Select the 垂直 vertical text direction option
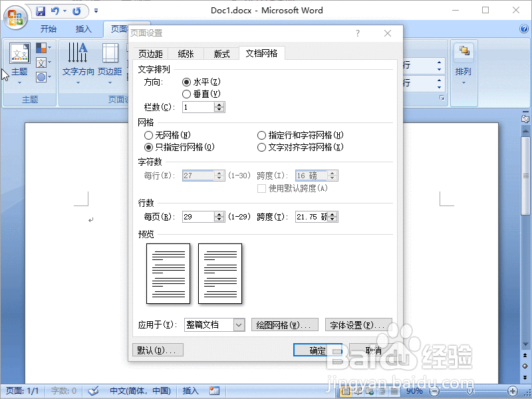The image size is (532, 399). click(187, 93)
